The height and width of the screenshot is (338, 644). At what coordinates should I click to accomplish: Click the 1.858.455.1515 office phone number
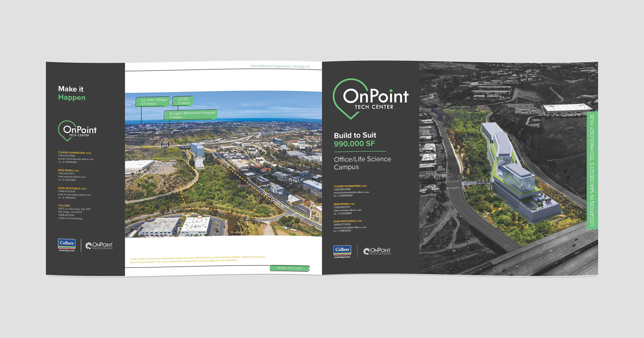pyautogui.click(x=66, y=215)
